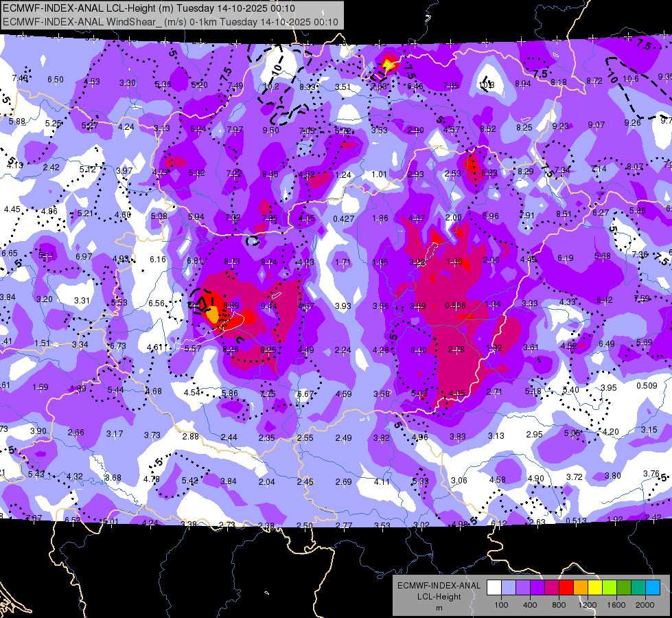672x618 pixels.
Task: Click the grid value 8.89
Action: point(231,305)
